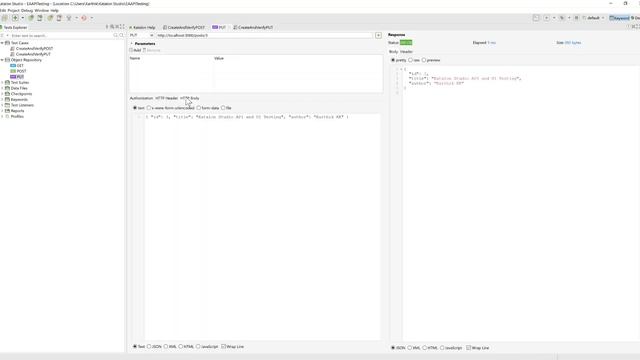Expand the Reports folder

[2, 111]
